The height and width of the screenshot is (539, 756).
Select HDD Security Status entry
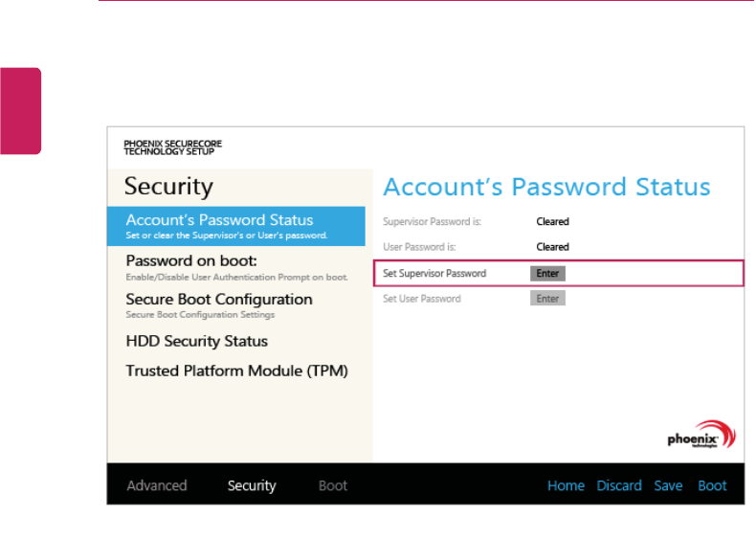tap(197, 341)
